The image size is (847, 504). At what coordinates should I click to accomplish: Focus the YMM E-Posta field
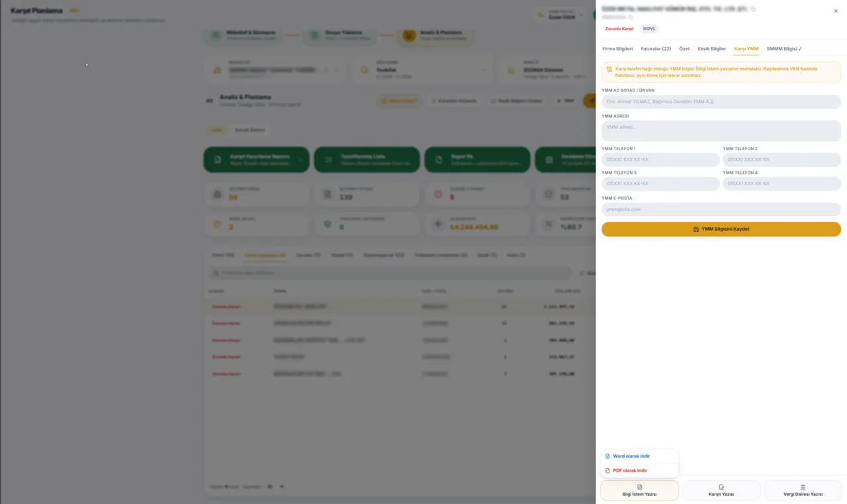721,209
